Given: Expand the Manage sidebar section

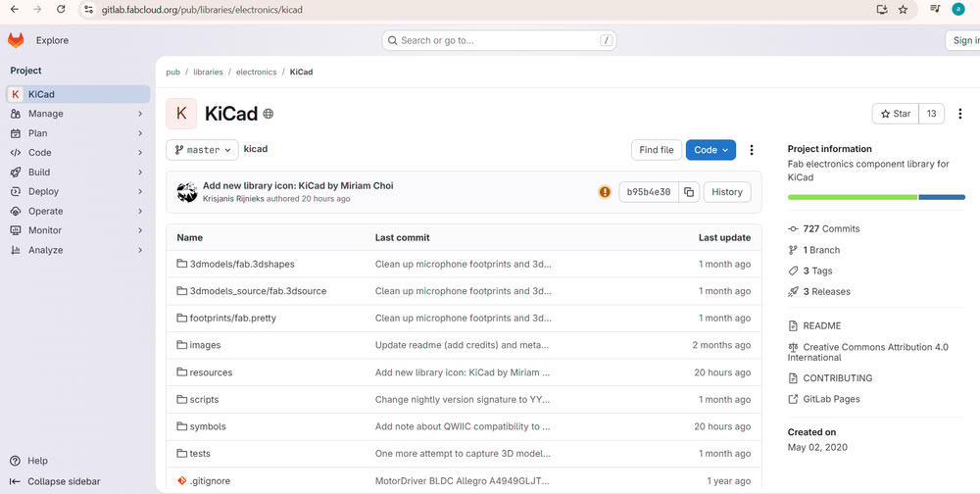Looking at the screenshot, I should (76, 114).
